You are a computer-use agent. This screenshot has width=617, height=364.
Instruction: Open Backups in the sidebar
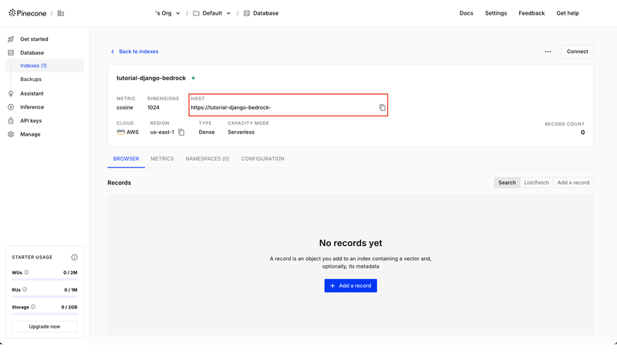point(31,79)
